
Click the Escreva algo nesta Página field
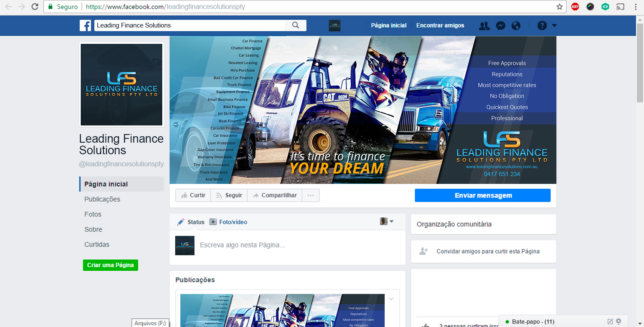point(258,245)
